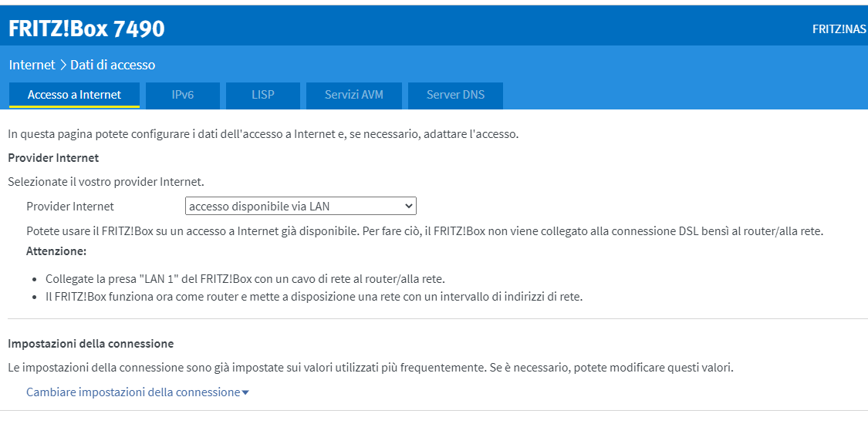
Task: Click the 'Le impostazioni della connessione sono' text
Action: (x=370, y=367)
